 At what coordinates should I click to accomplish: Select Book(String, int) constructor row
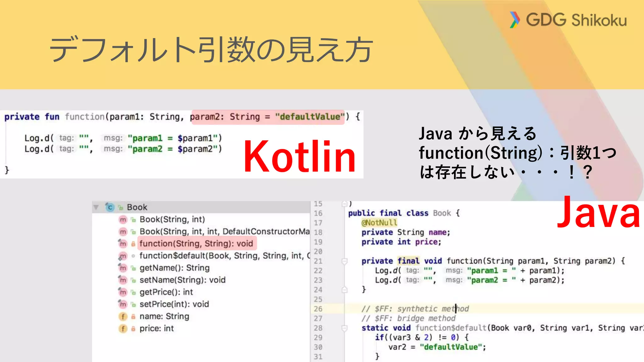[201, 219]
